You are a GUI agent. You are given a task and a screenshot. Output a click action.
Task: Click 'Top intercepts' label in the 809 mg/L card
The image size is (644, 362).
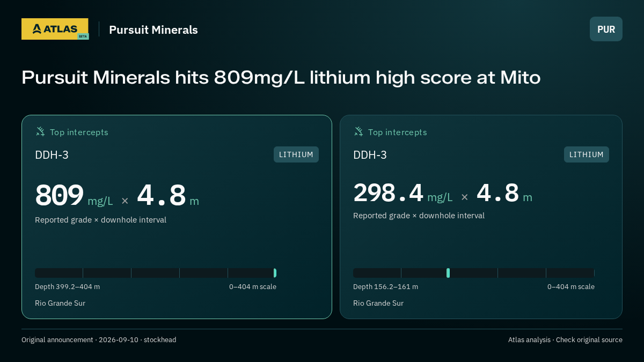pos(79,132)
